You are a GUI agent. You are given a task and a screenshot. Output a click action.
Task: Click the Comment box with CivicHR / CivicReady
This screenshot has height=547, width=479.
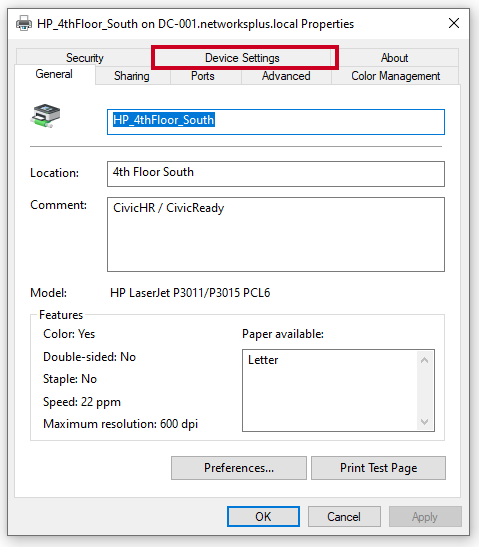tap(276, 234)
